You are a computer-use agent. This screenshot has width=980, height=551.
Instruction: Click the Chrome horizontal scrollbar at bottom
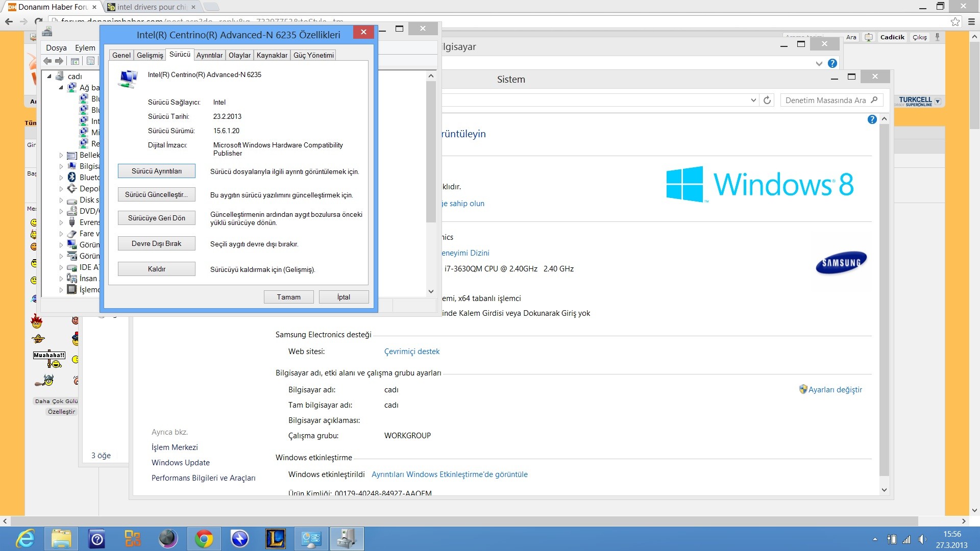464,521
